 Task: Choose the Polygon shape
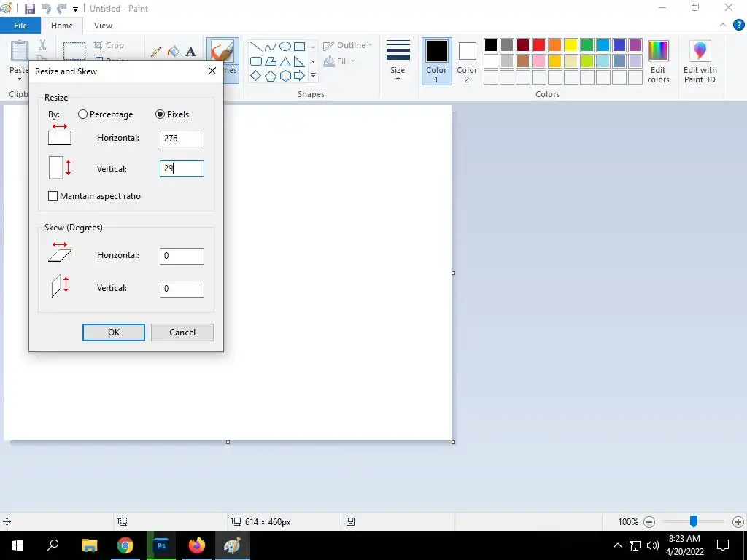(x=271, y=61)
